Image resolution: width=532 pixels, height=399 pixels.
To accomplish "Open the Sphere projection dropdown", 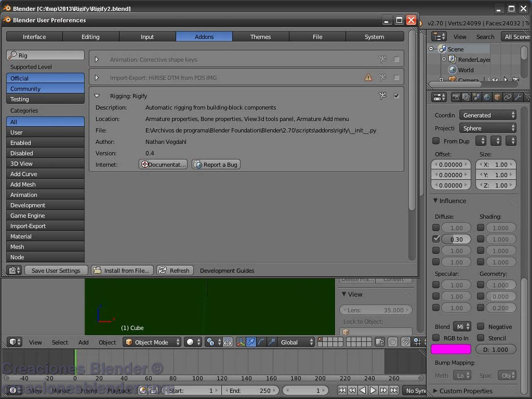I will pos(488,128).
